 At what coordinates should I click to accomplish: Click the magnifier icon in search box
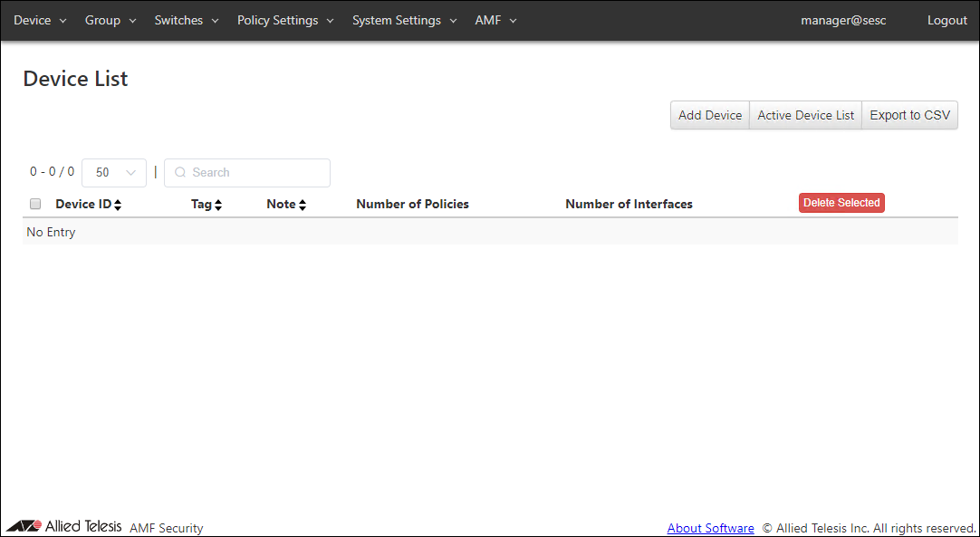180,173
